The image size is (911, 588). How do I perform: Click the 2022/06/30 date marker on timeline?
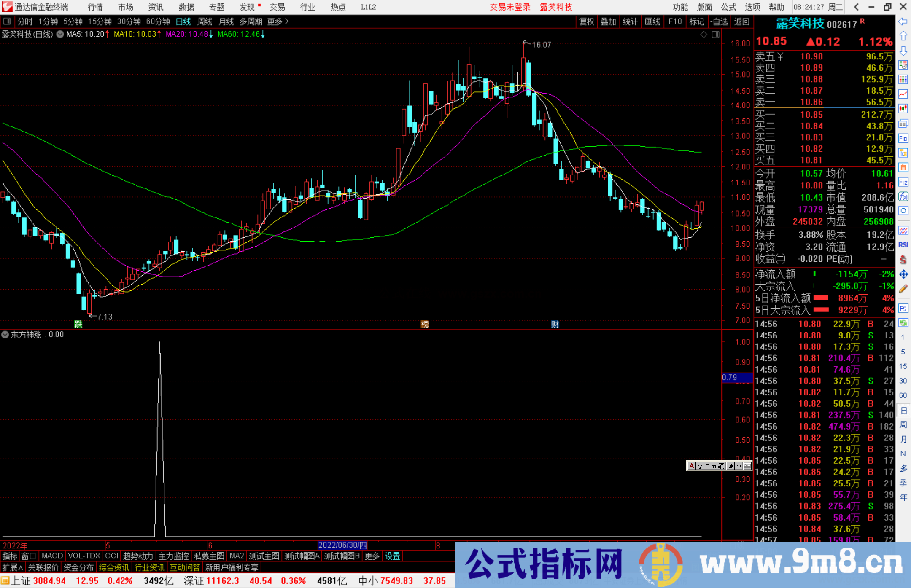point(342,545)
